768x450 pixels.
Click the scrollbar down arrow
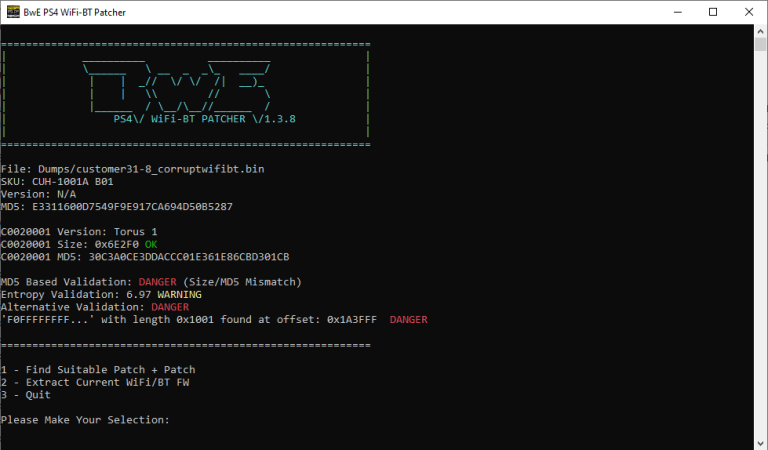[x=760, y=444]
